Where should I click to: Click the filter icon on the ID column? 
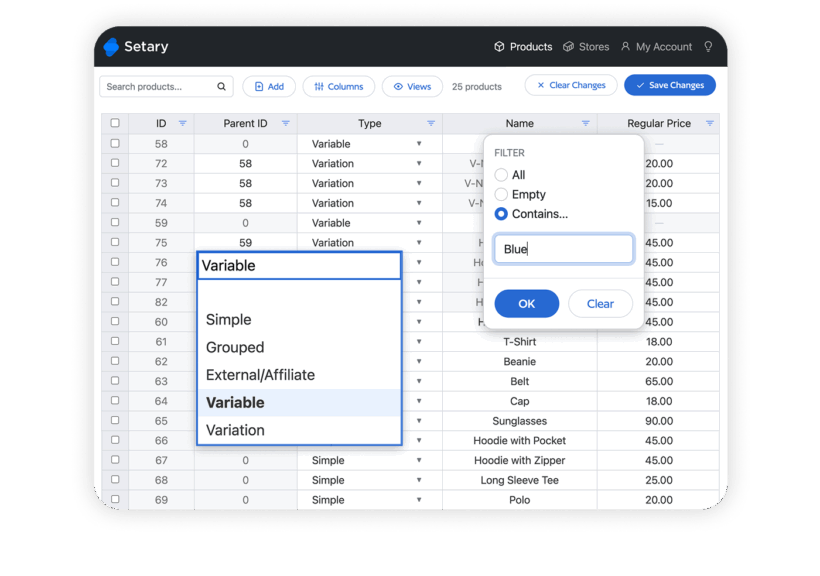pos(181,123)
